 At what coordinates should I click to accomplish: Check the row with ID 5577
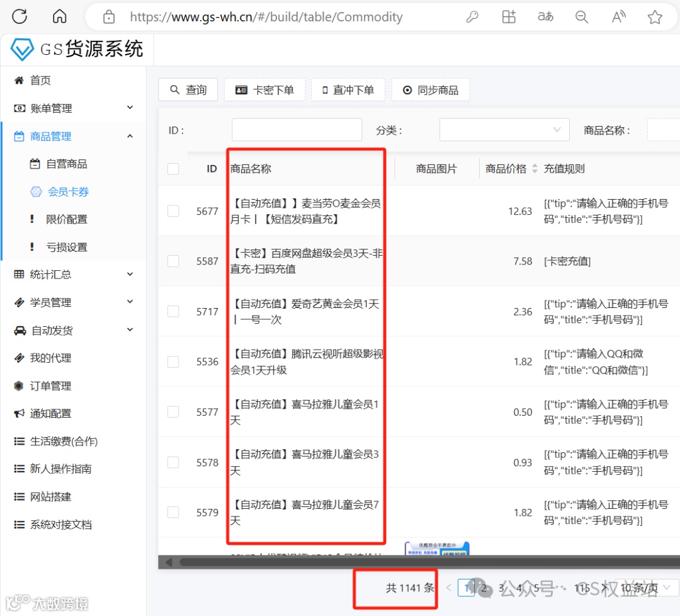173,412
